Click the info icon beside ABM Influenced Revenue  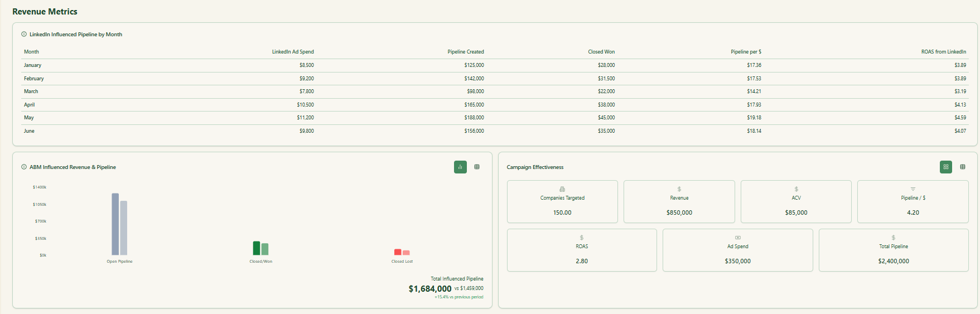(x=24, y=167)
